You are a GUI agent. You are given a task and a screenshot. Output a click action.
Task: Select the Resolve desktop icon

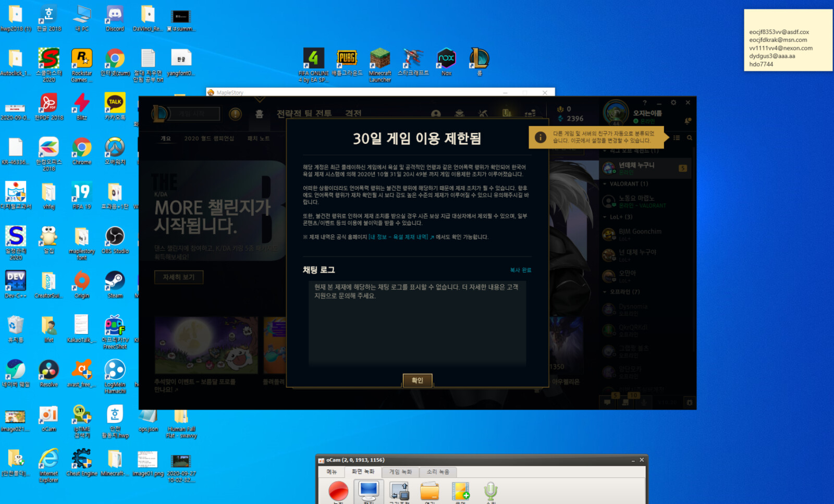(x=48, y=374)
